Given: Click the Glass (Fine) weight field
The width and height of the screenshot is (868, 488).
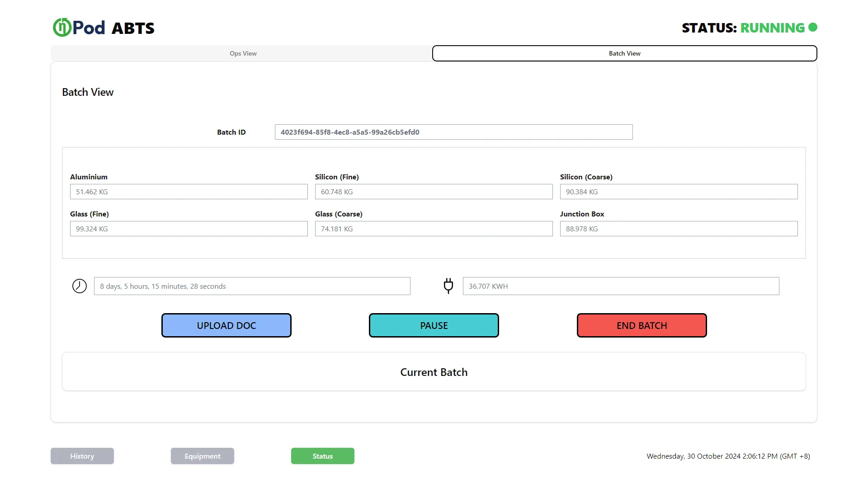Looking at the screenshot, I should click(x=189, y=229).
